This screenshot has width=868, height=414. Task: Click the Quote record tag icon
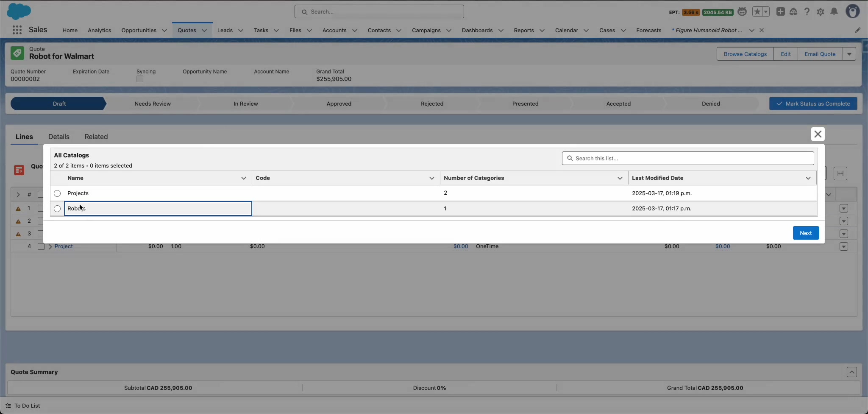click(17, 53)
